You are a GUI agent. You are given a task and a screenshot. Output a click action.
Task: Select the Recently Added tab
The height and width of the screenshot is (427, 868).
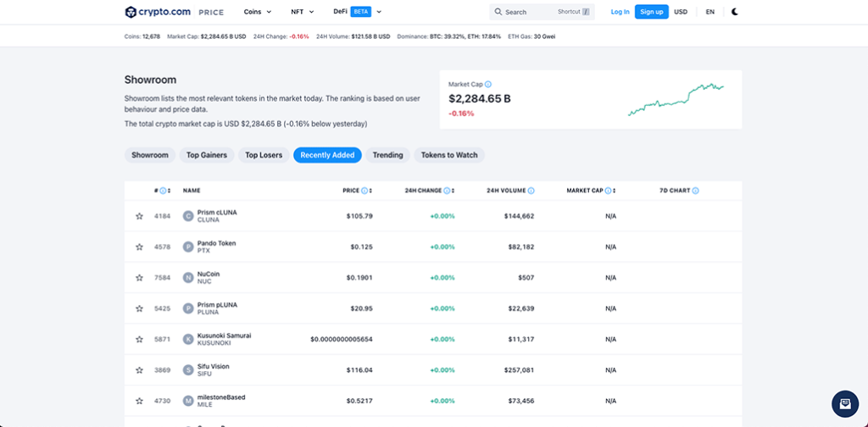click(x=327, y=155)
